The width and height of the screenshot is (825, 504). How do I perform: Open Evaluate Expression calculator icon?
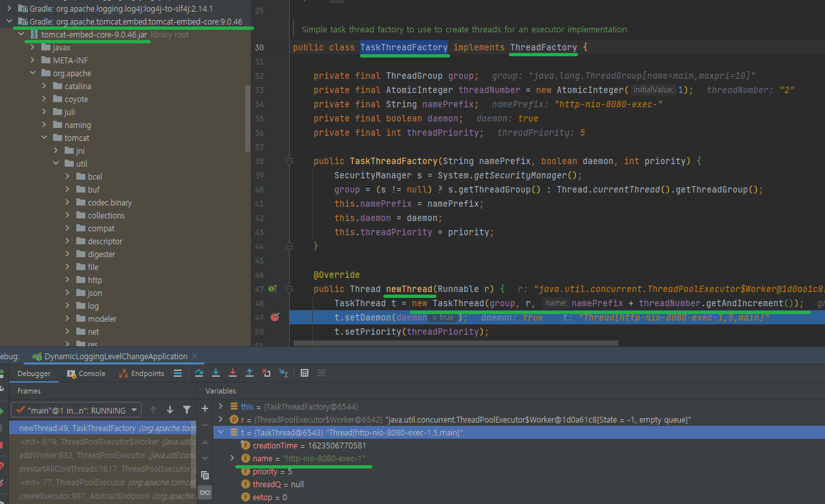pyautogui.click(x=305, y=373)
